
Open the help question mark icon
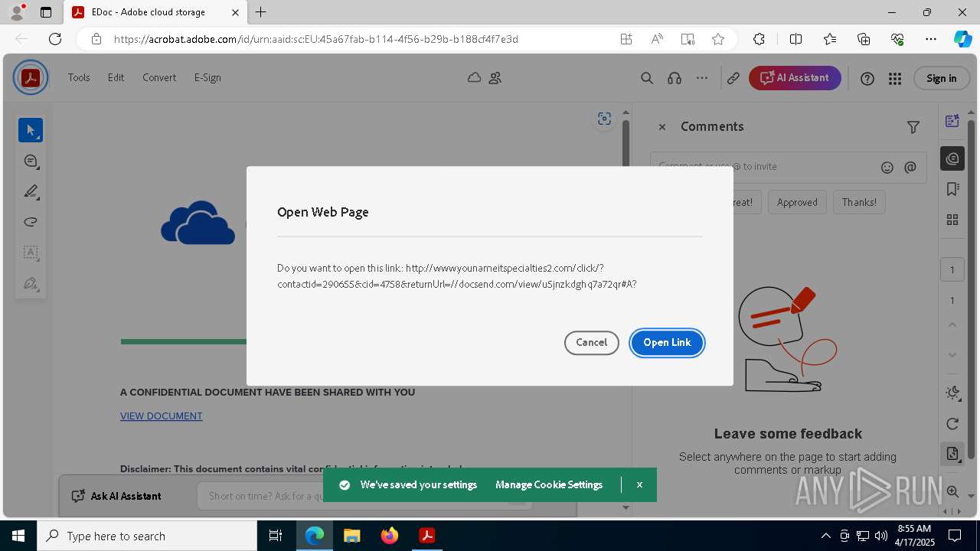[x=867, y=78]
